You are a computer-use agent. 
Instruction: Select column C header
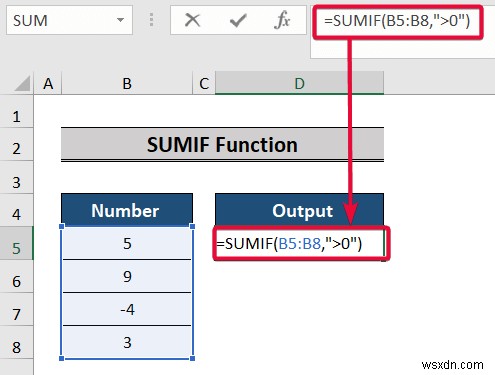click(204, 83)
